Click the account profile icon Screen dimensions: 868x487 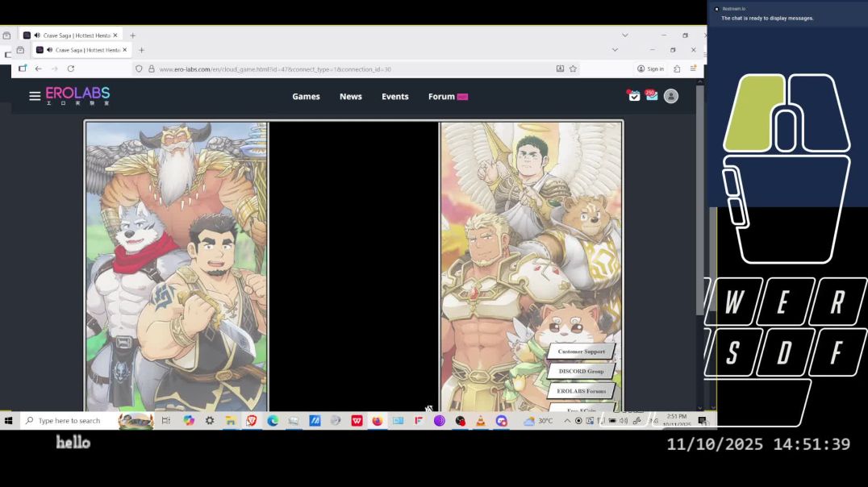671,96
